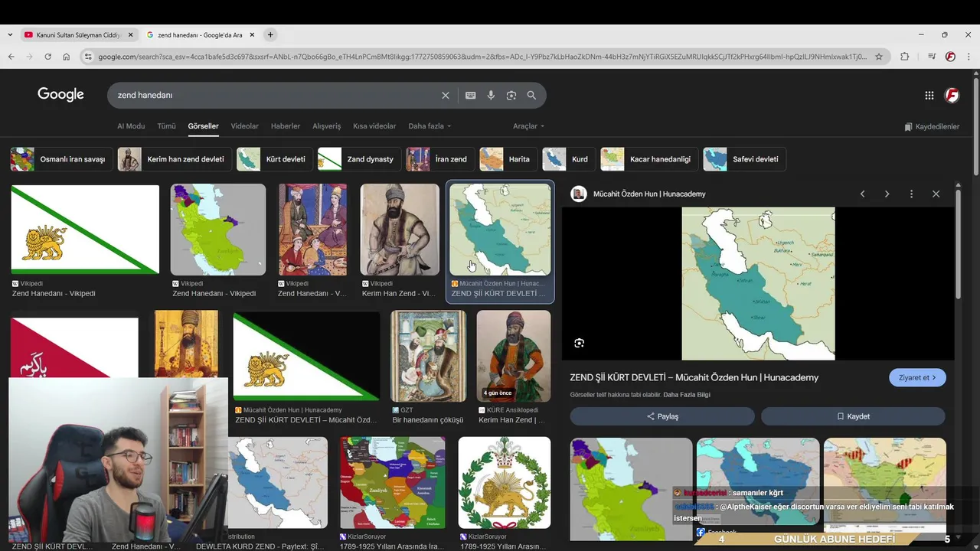Filter by Zand dynasty chip

click(x=359, y=159)
